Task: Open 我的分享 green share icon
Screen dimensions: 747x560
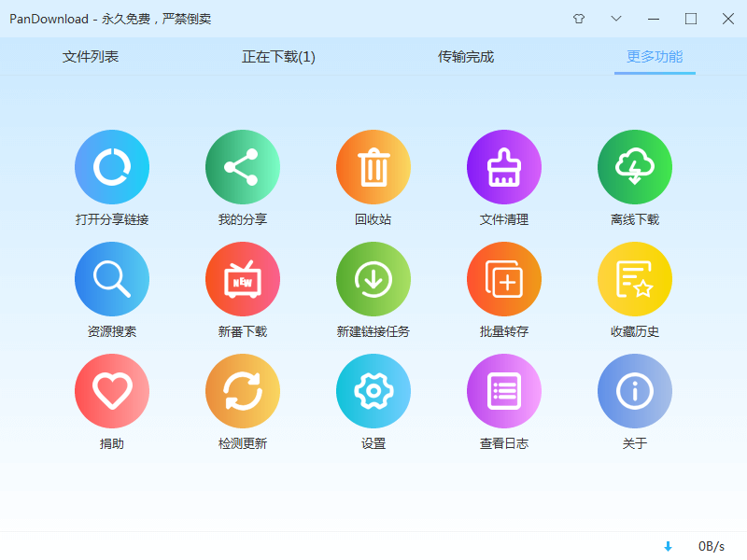Action: (243, 167)
